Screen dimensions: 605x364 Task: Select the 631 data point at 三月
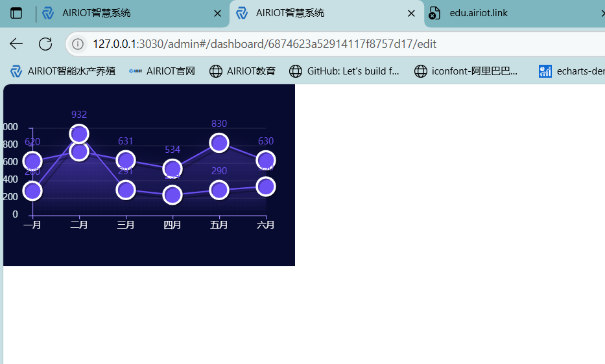pos(126,160)
